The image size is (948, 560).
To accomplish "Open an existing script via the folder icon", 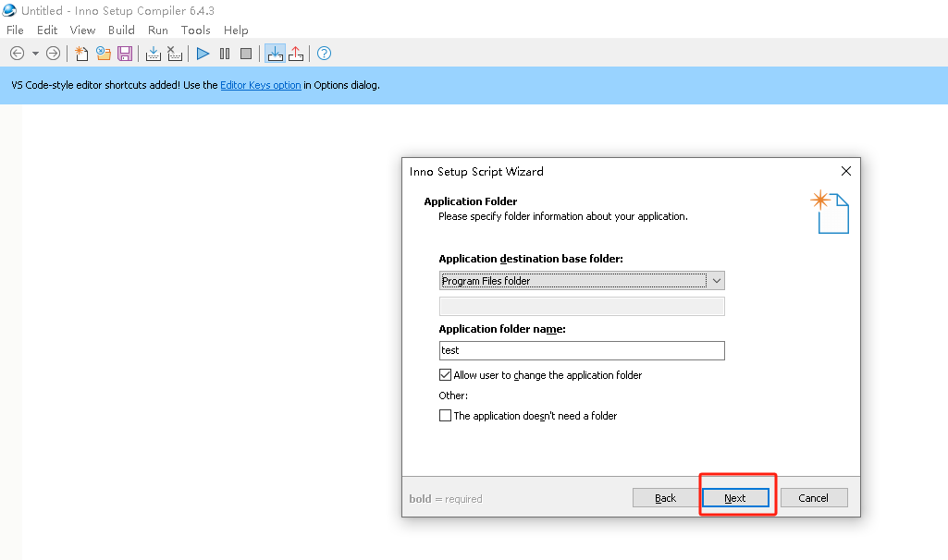I will pyautogui.click(x=103, y=53).
